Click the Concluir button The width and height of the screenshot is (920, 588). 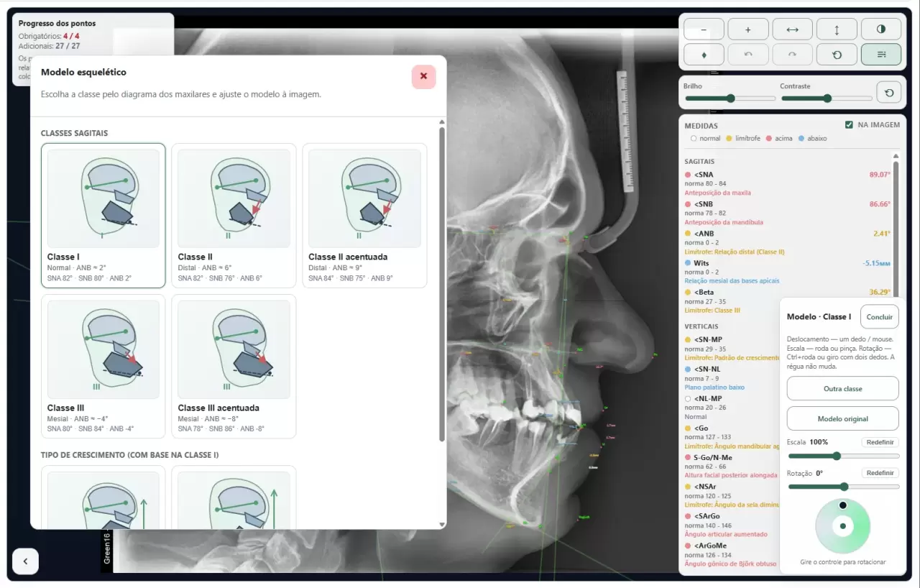[x=879, y=316]
